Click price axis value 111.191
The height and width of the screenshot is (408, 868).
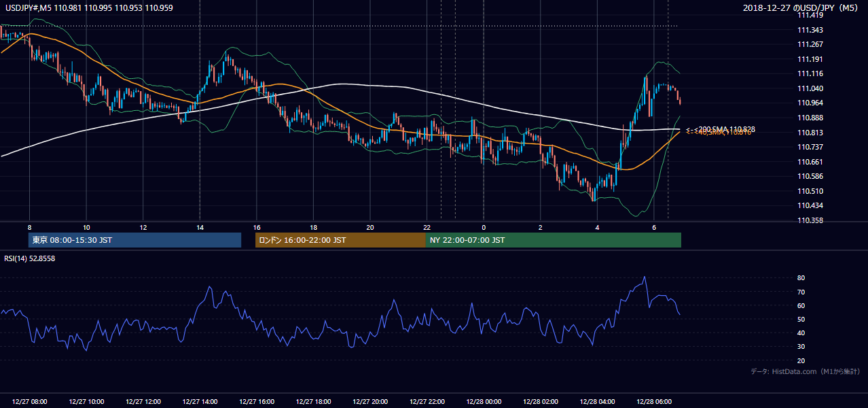coord(810,59)
